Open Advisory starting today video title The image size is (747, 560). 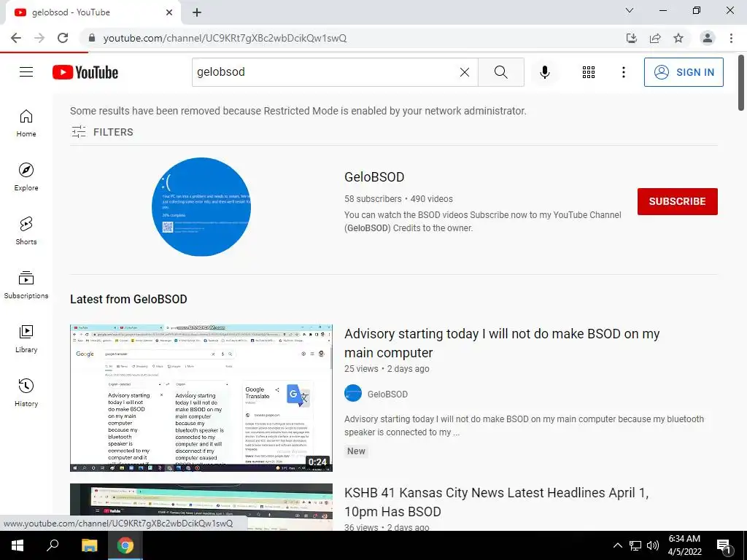coord(502,343)
